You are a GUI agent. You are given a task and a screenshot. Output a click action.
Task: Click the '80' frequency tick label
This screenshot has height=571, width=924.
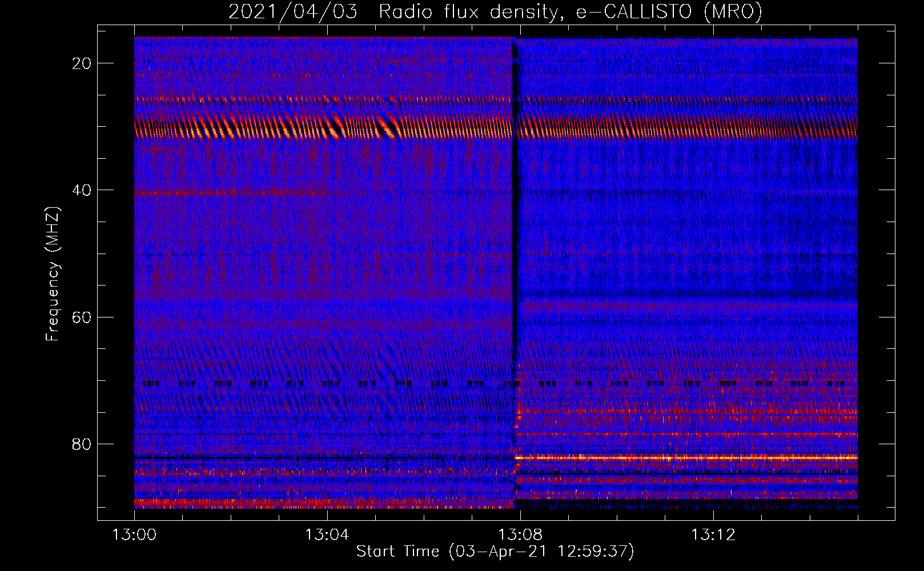pos(82,444)
